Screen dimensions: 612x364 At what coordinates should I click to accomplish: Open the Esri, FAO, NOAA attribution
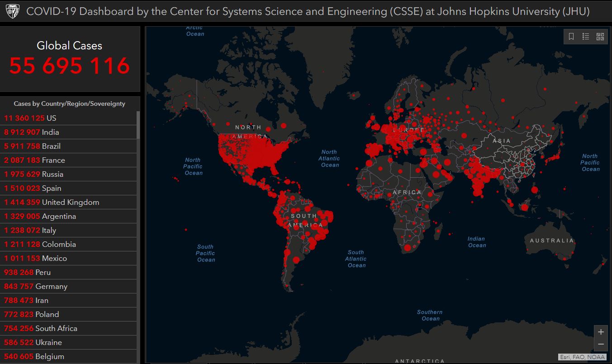582,357
